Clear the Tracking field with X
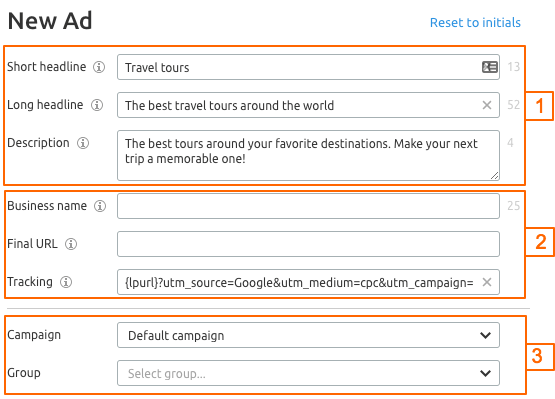Image resolution: width=555 pixels, height=399 pixels. click(487, 282)
